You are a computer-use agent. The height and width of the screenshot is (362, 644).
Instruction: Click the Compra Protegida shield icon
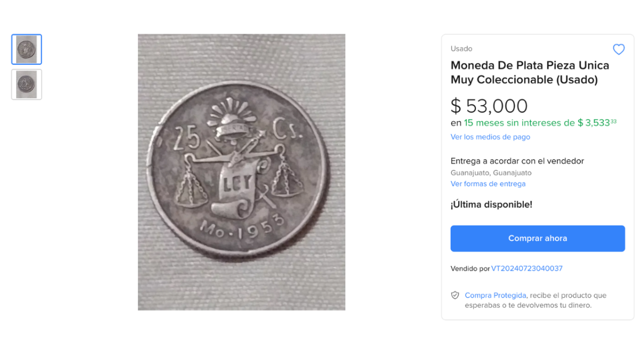pyautogui.click(x=455, y=295)
